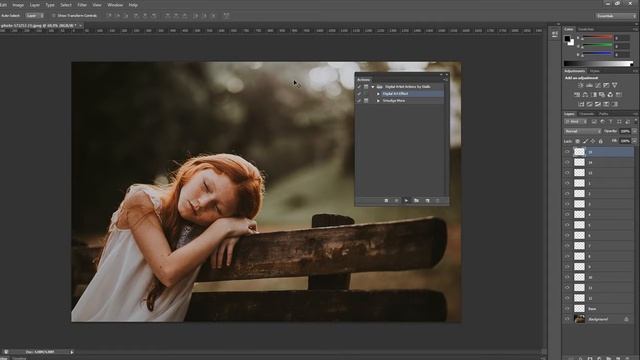Click the lock transparent pixels icon

[578, 141]
